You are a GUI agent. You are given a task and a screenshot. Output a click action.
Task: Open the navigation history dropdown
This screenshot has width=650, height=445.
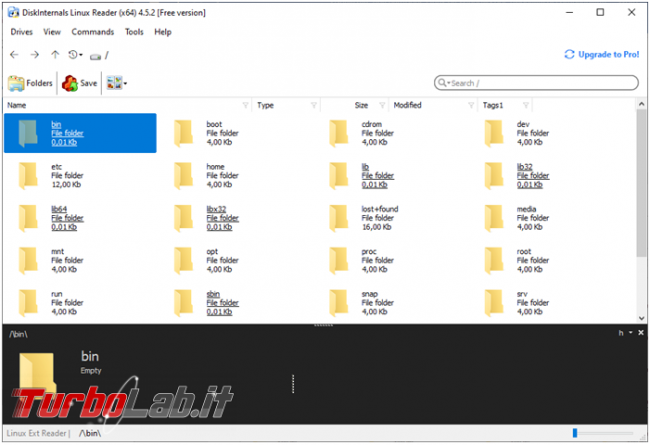point(75,55)
